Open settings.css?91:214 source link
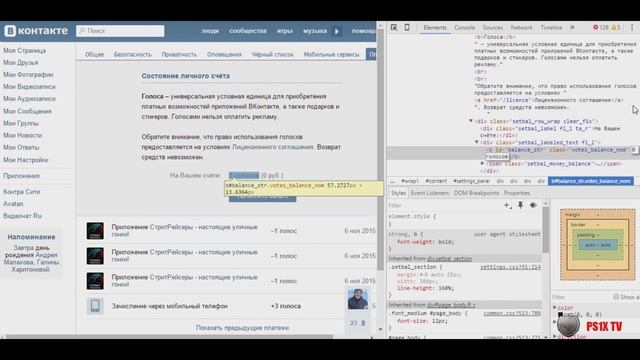This screenshot has height=360, width=640. [x=510, y=267]
